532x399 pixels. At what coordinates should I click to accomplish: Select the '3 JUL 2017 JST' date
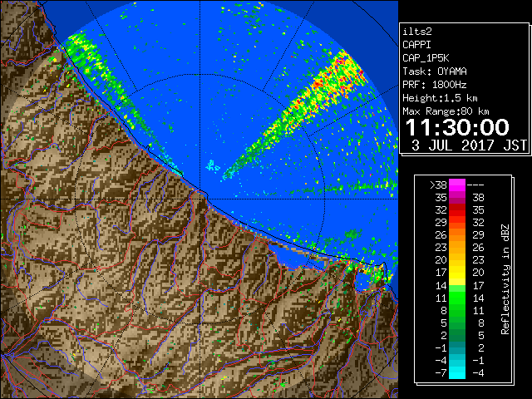pos(469,145)
